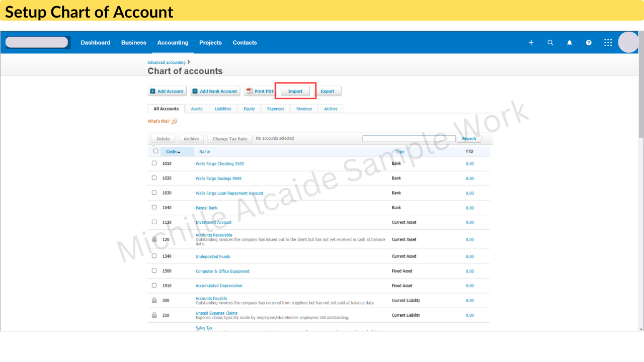Check the Investment Account row checkbox
Screen dimensions: 644x362
[x=154, y=222]
